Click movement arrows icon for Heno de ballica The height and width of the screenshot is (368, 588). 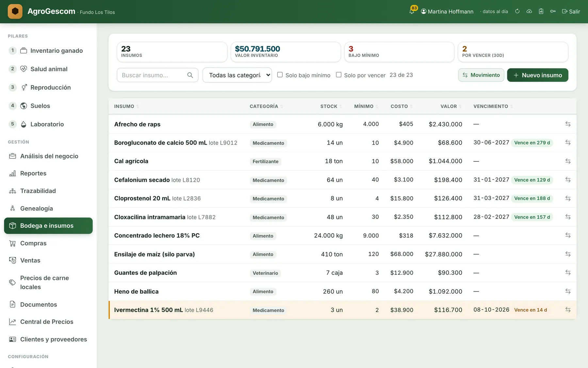(x=568, y=291)
